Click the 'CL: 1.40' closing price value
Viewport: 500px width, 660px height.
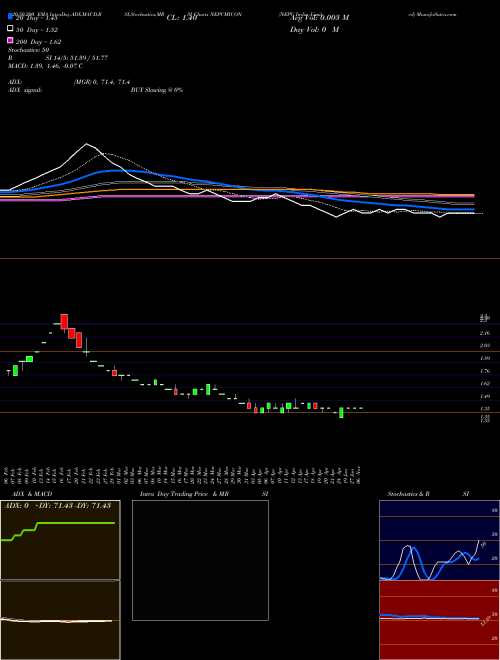coord(182,18)
